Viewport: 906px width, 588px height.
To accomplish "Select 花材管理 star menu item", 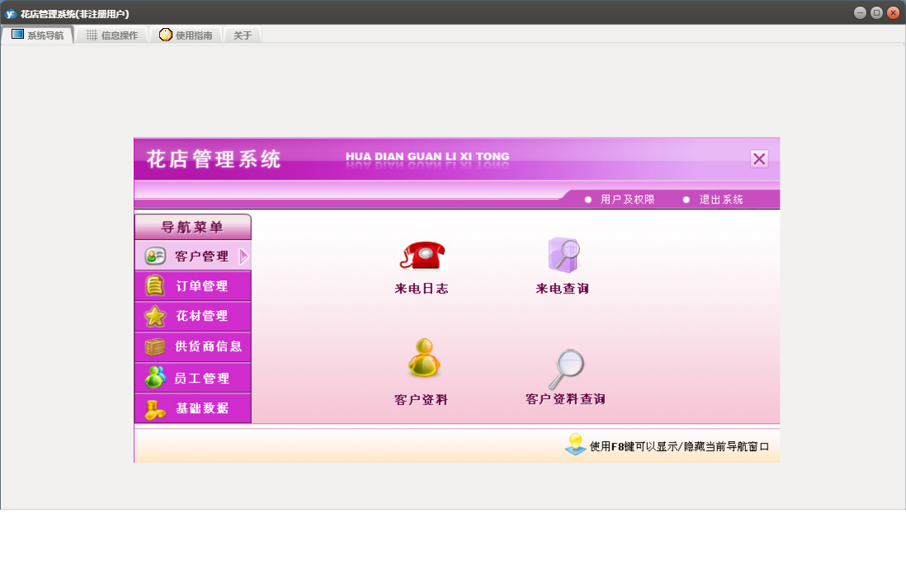I will pyautogui.click(x=193, y=316).
